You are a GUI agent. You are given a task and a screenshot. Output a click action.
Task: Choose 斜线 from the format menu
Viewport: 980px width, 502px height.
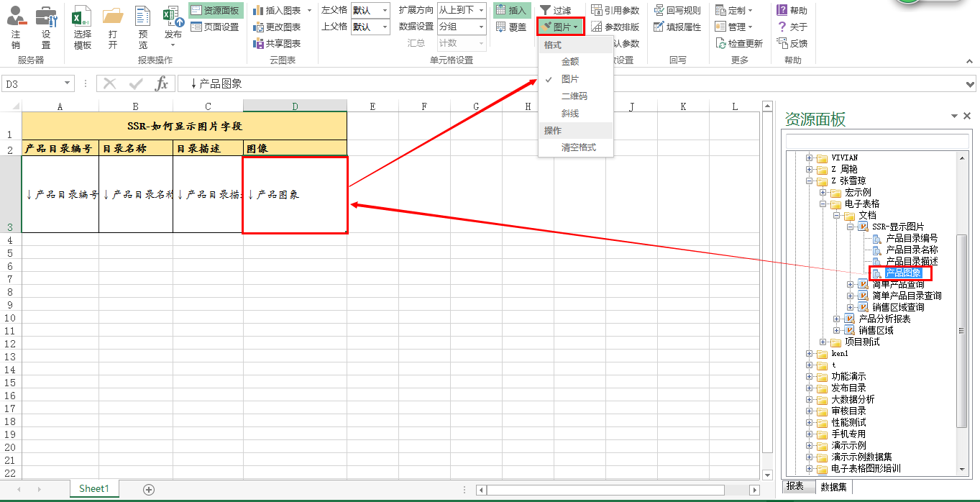(570, 114)
